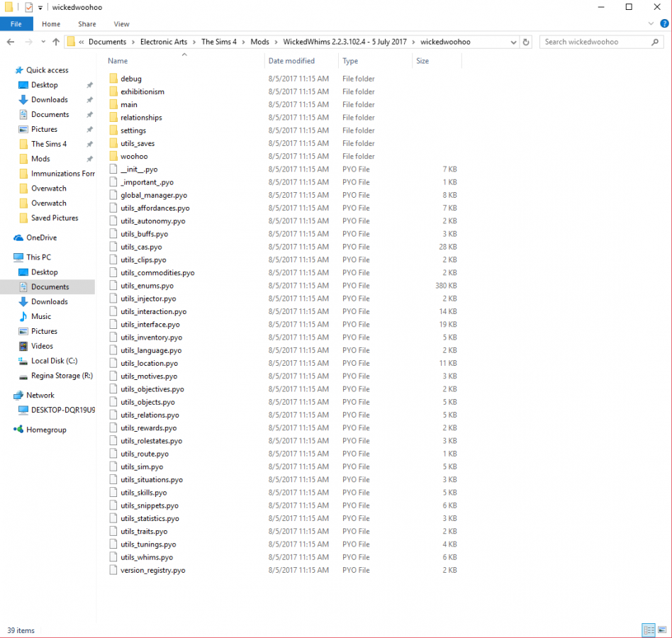The image size is (672, 638).
Task: Select Homegroup in the navigation pane
Action: 46,430
